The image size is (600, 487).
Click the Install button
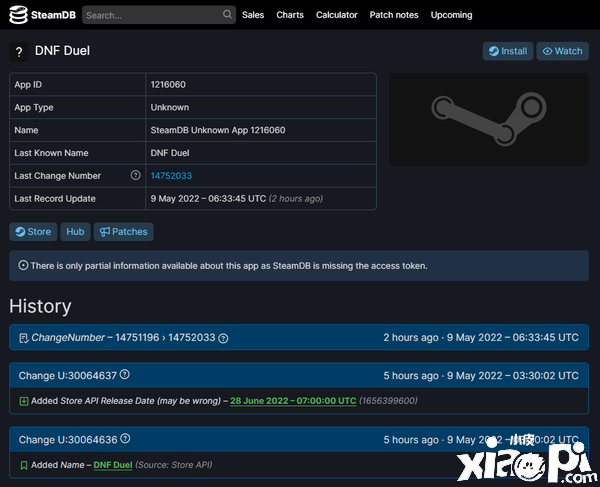pyautogui.click(x=508, y=51)
